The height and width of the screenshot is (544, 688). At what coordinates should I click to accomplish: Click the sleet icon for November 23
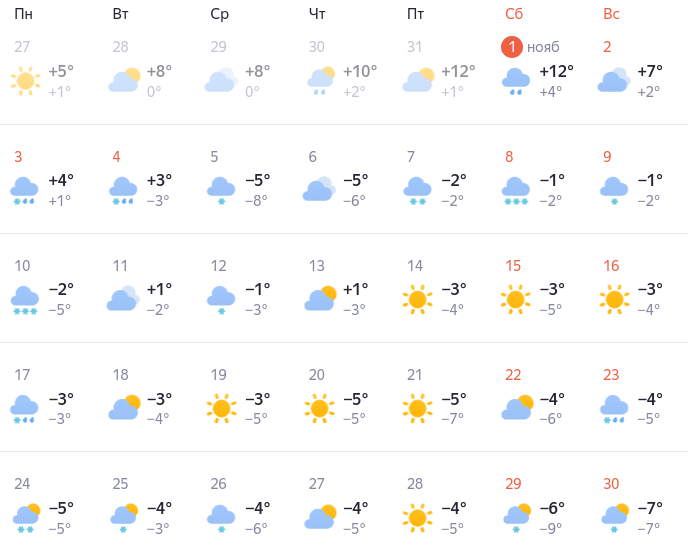614,408
